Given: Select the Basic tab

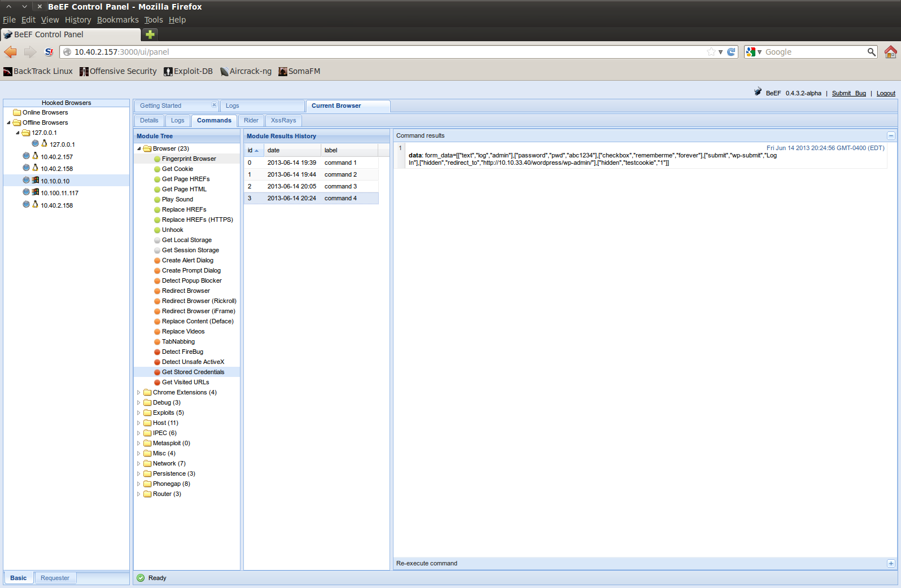Looking at the screenshot, I should click(x=18, y=578).
